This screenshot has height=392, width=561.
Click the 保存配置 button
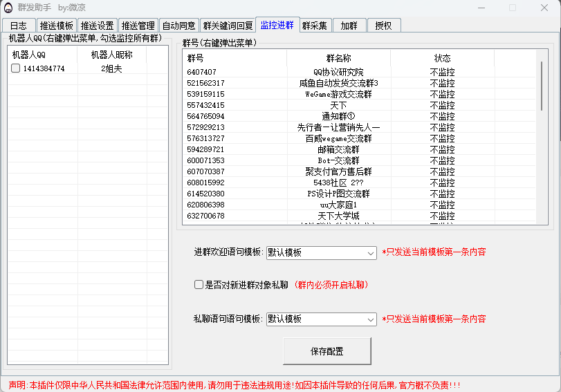(327, 351)
